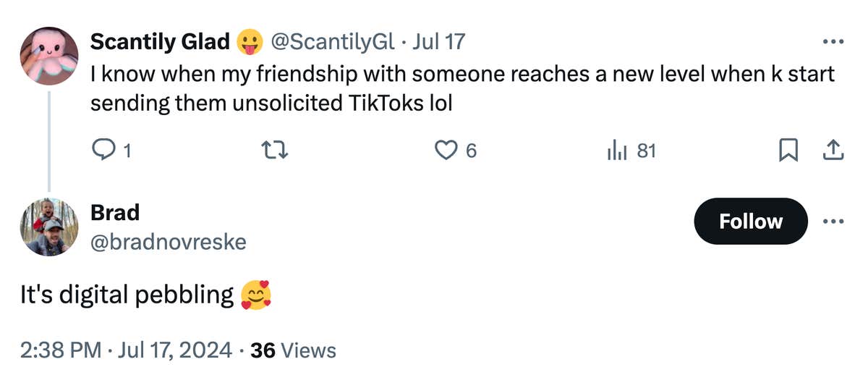Click Brad's display name
This screenshot has height=383, width=868.
coord(115,213)
